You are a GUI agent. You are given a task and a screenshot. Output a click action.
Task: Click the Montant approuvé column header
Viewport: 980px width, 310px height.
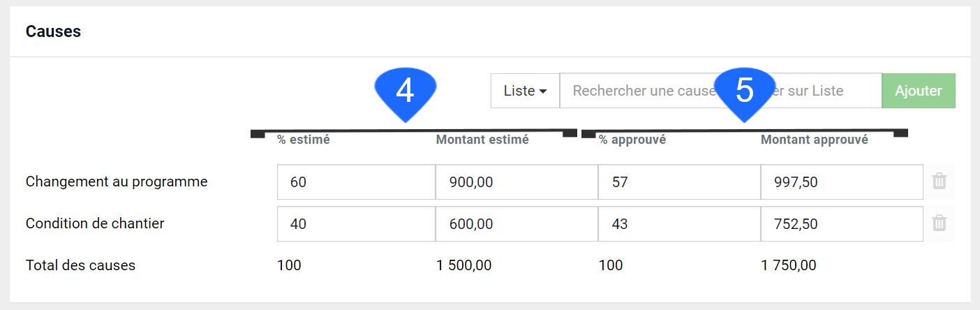(815, 140)
